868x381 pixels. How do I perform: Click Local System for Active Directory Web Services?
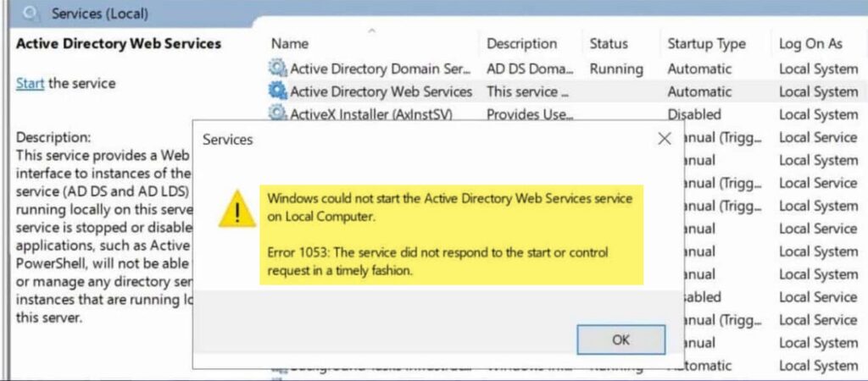pos(819,91)
